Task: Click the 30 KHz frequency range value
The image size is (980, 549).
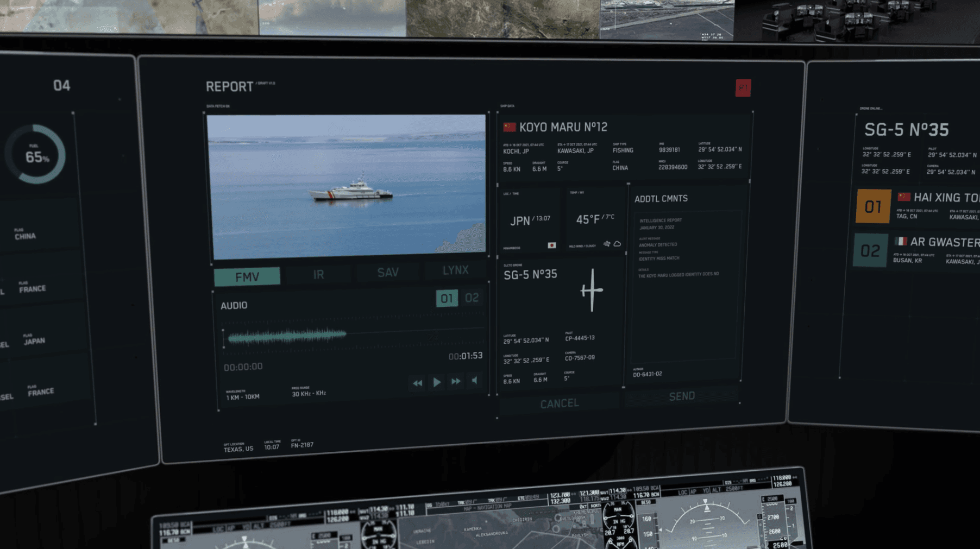Action: [x=309, y=394]
